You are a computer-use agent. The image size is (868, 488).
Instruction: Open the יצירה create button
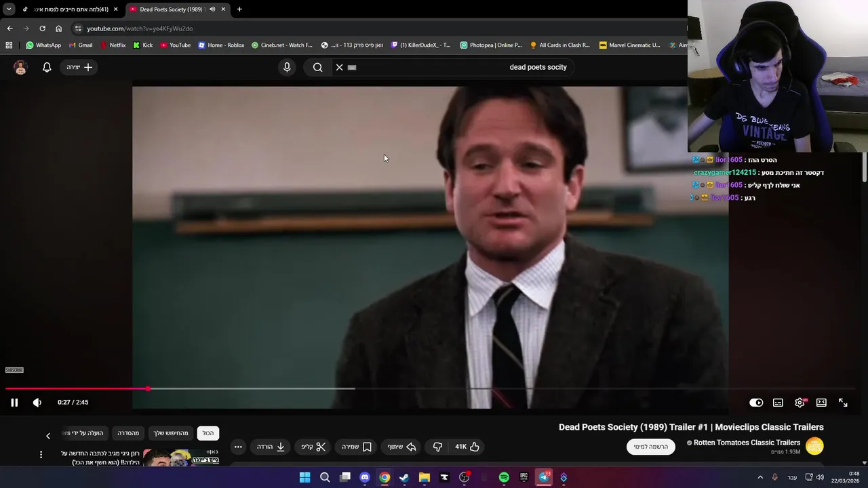(79, 67)
